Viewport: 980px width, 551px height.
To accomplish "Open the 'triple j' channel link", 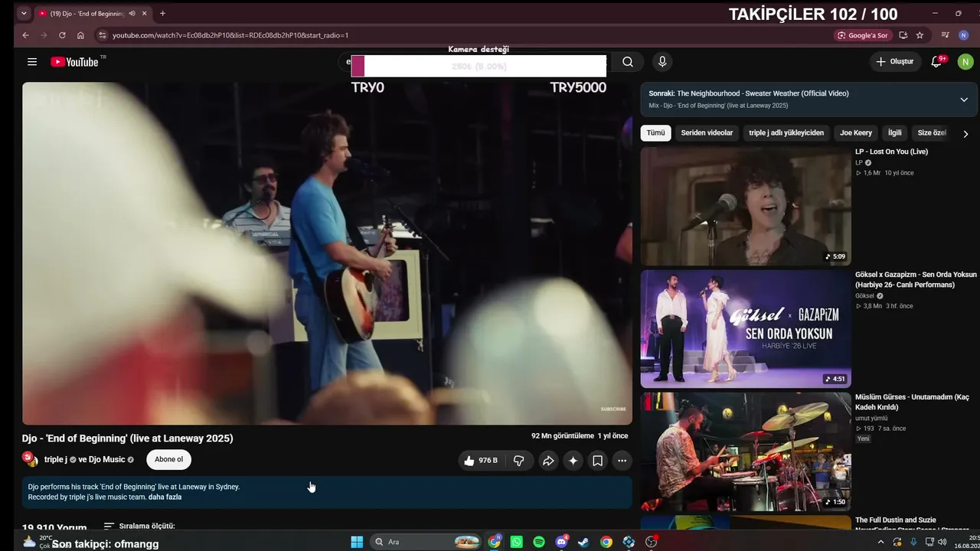I will pos(56,460).
